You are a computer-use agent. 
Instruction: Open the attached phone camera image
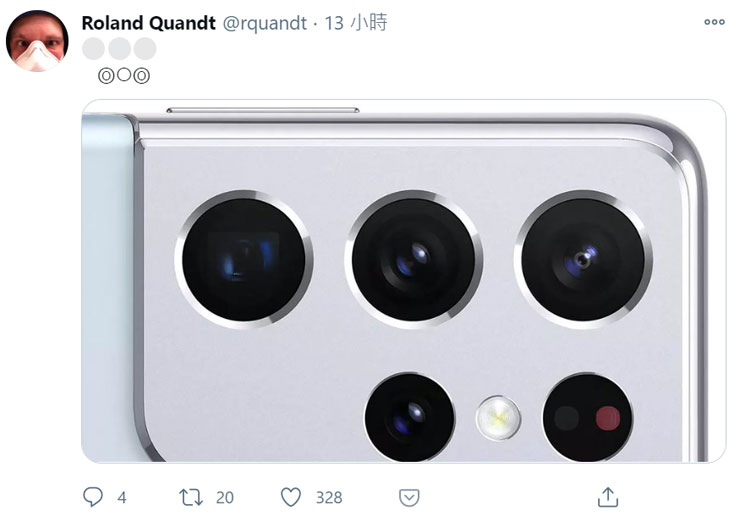click(404, 281)
